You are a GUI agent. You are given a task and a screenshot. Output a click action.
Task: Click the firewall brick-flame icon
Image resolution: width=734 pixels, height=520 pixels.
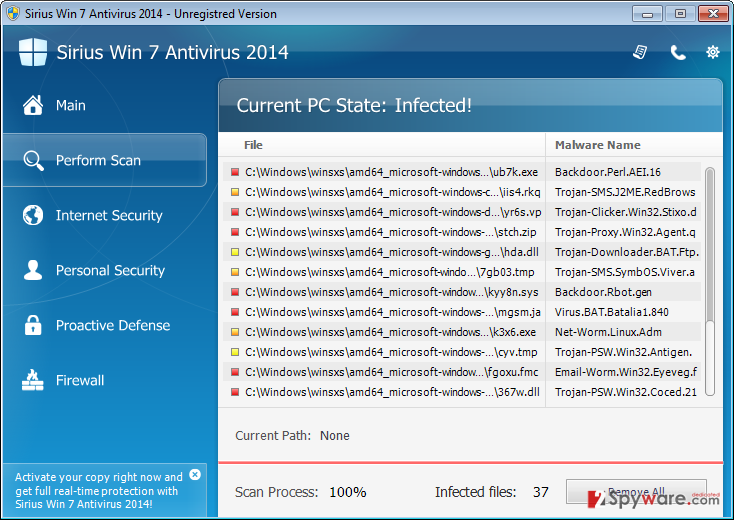point(33,380)
